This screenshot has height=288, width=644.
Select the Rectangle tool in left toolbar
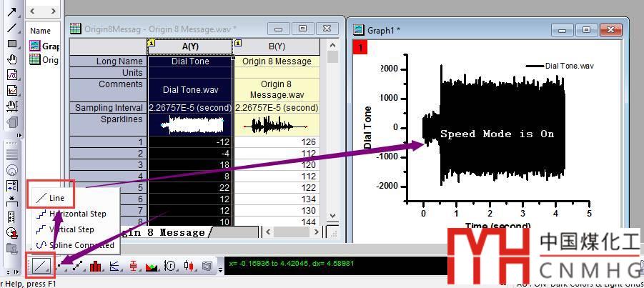point(11,44)
